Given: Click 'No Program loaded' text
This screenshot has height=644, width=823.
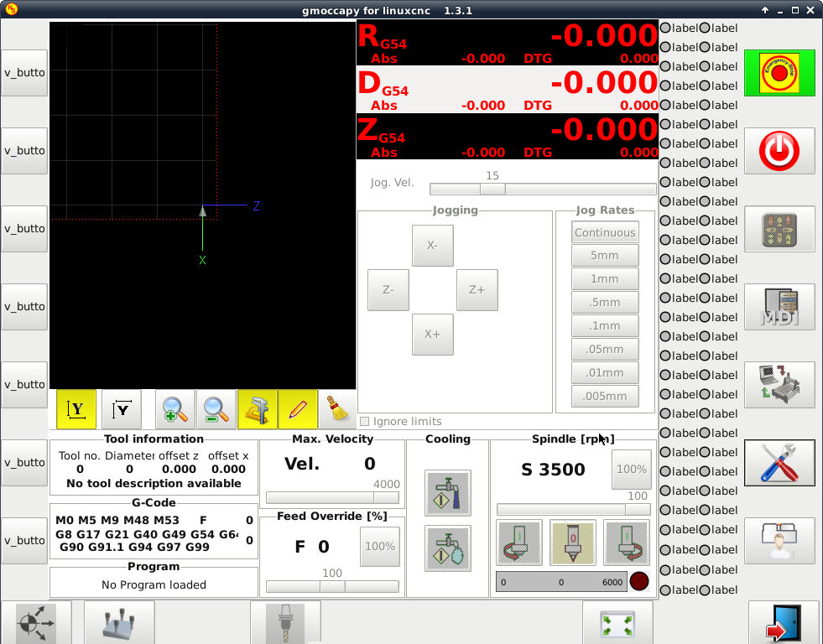Looking at the screenshot, I should pos(154,584).
